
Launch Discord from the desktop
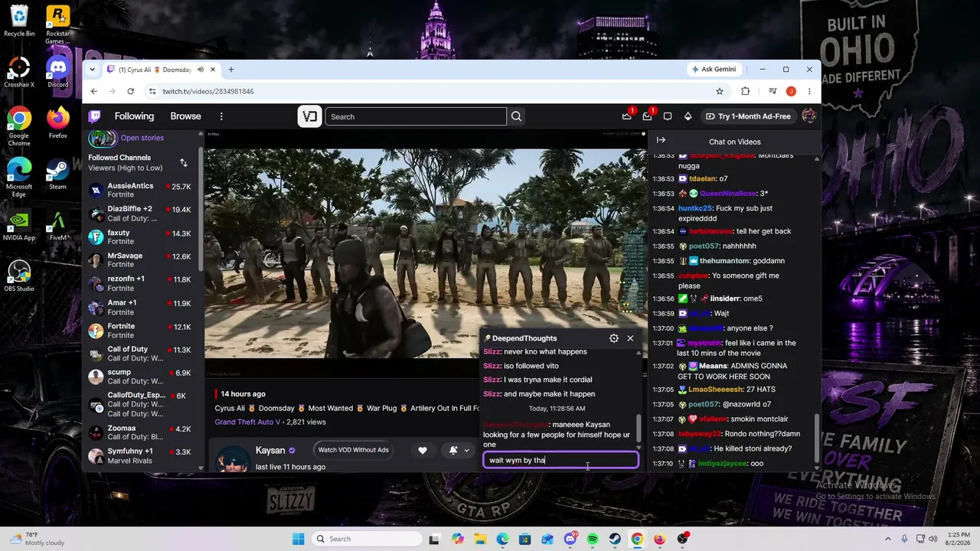(x=57, y=73)
